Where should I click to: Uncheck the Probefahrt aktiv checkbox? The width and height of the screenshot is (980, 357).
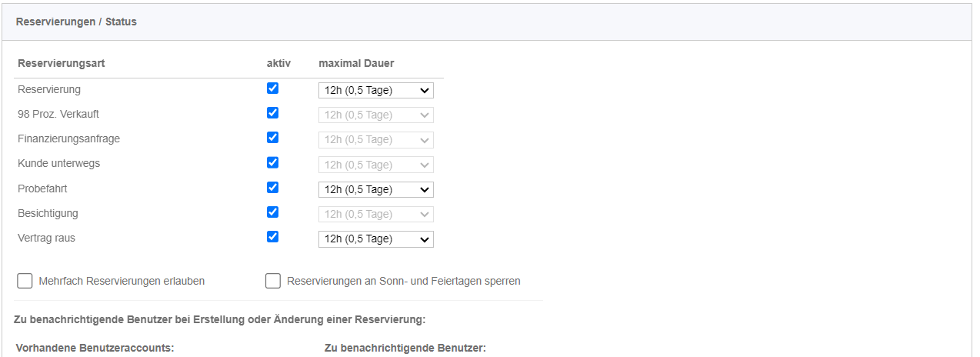[x=272, y=187]
